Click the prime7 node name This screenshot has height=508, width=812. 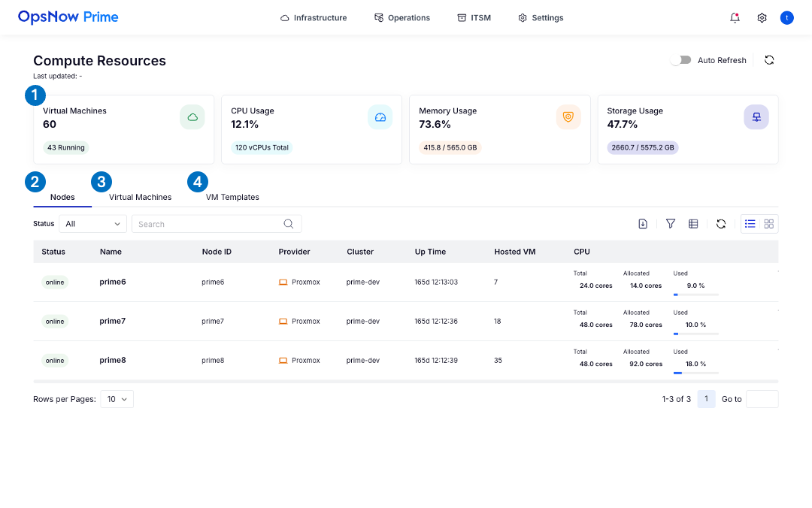113,321
